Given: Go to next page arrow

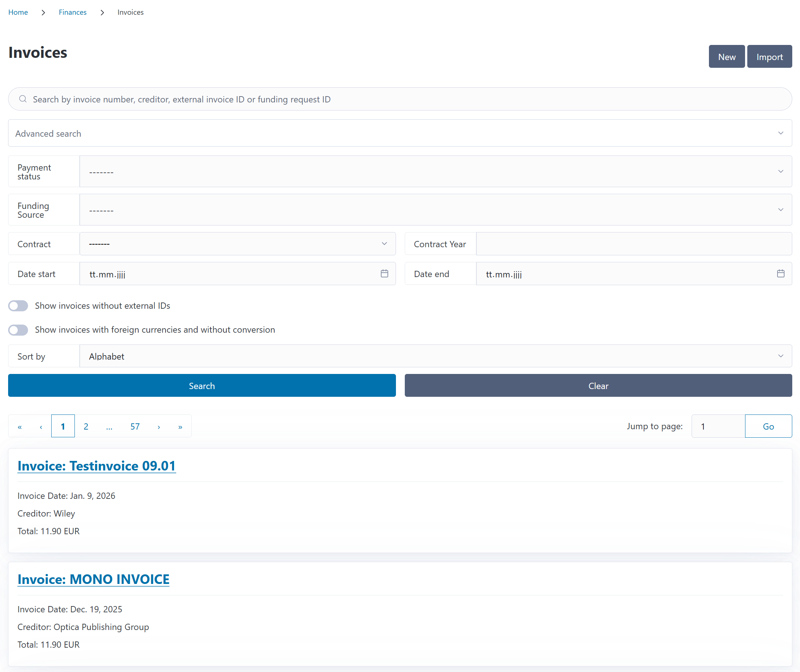Looking at the screenshot, I should (159, 426).
